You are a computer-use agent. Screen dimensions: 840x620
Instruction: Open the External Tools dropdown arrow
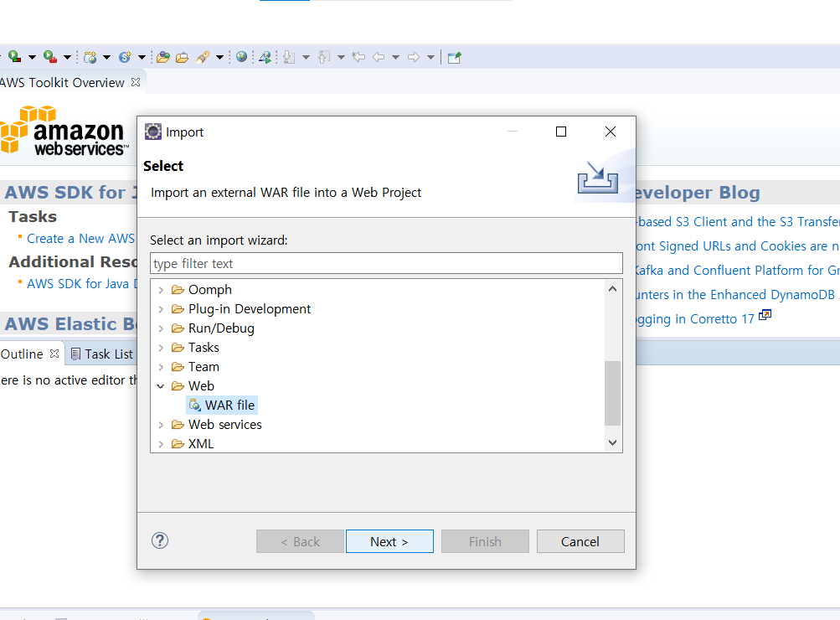(67, 57)
